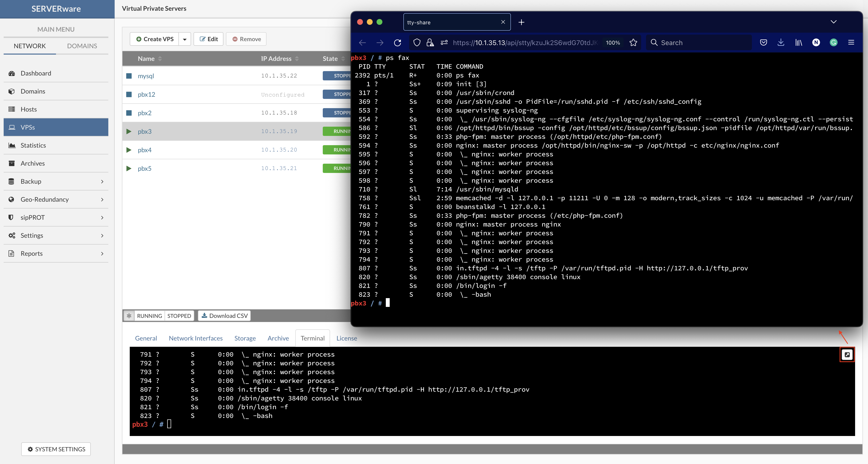The image size is (868, 464).
Task: Click the Edit button
Action: click(209, 39)
